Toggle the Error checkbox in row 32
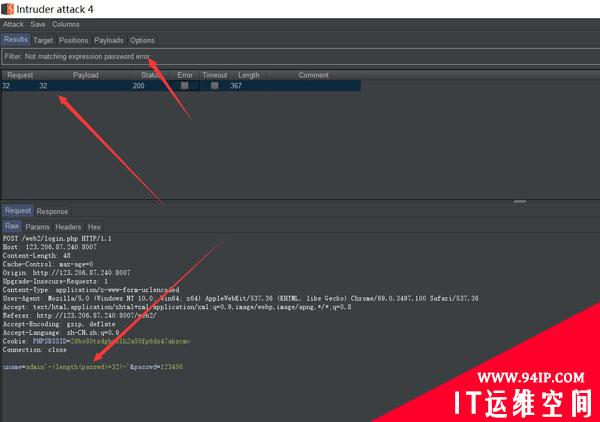The width and height of the screenshot is (600, 422). (x=184, y=86)
